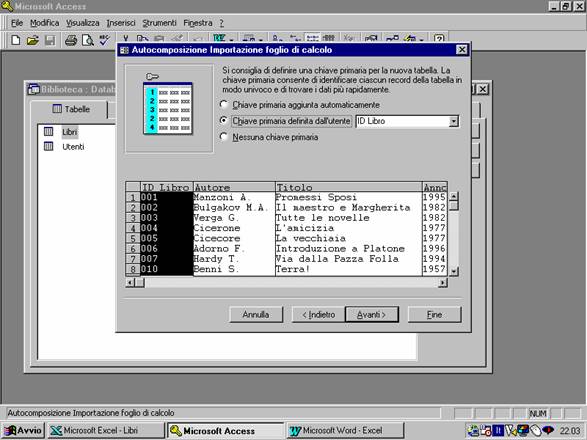This screenshot has height=440, width=587.
Task: Click preview vertical scrollbar down arrow
Action: click(453, 271)
